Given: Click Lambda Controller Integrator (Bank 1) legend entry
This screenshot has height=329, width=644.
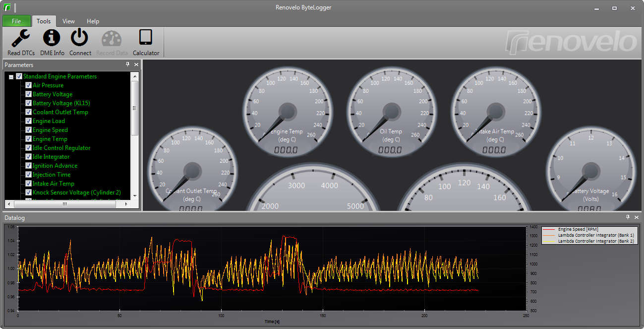Looking at the screenshot, I should pos(589,235).
